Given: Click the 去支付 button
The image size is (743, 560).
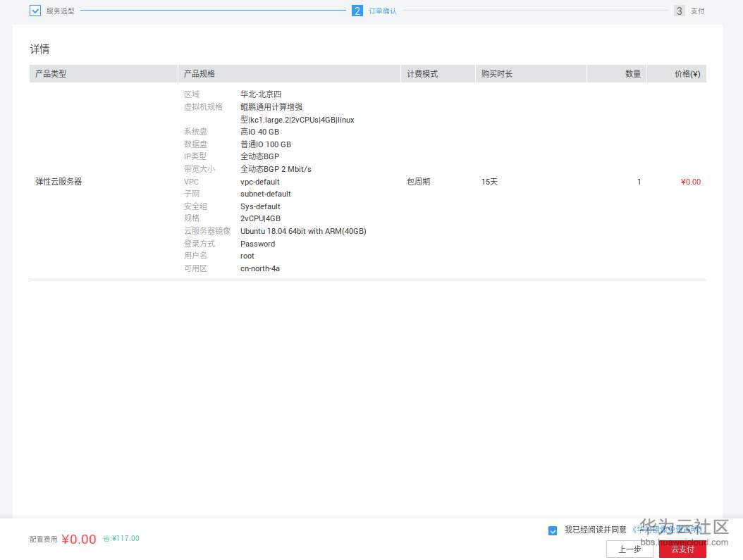Looking at the screenshot, I should point(682,549).
